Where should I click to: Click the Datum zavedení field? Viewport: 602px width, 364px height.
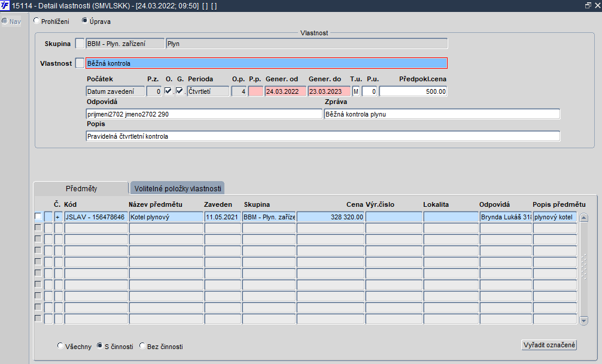coord(115,91)
